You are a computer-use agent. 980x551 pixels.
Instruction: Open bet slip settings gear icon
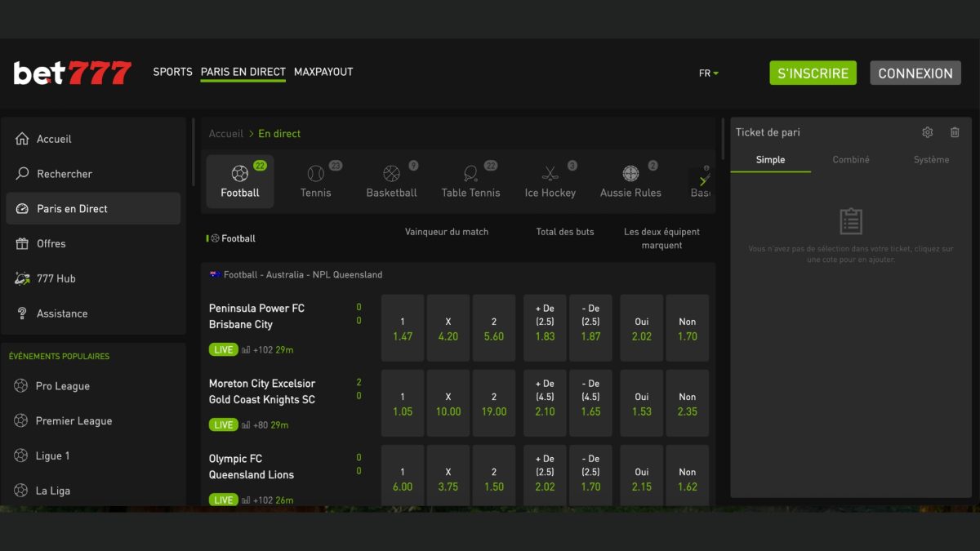pyautogui.click(x=927, y=132)
